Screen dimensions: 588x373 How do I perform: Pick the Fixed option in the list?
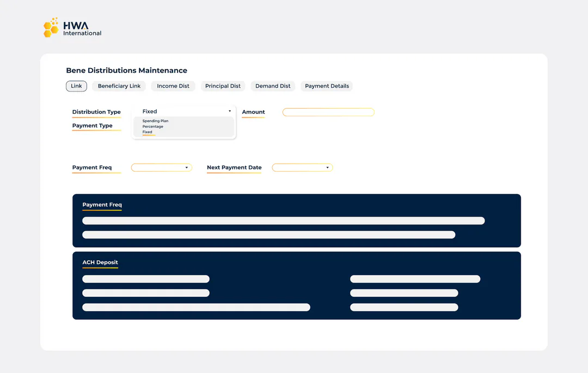click(x=148, y=132)
